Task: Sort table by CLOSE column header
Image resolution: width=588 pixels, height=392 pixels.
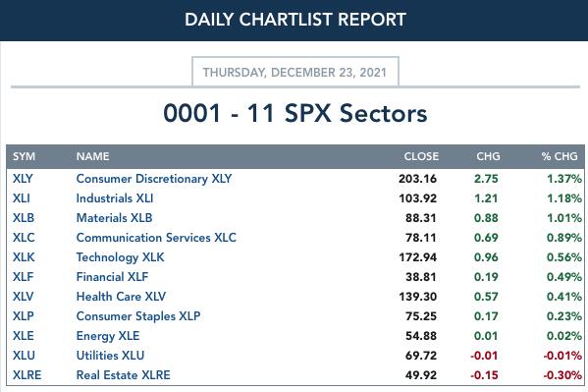Action: (x=421, y=156)
